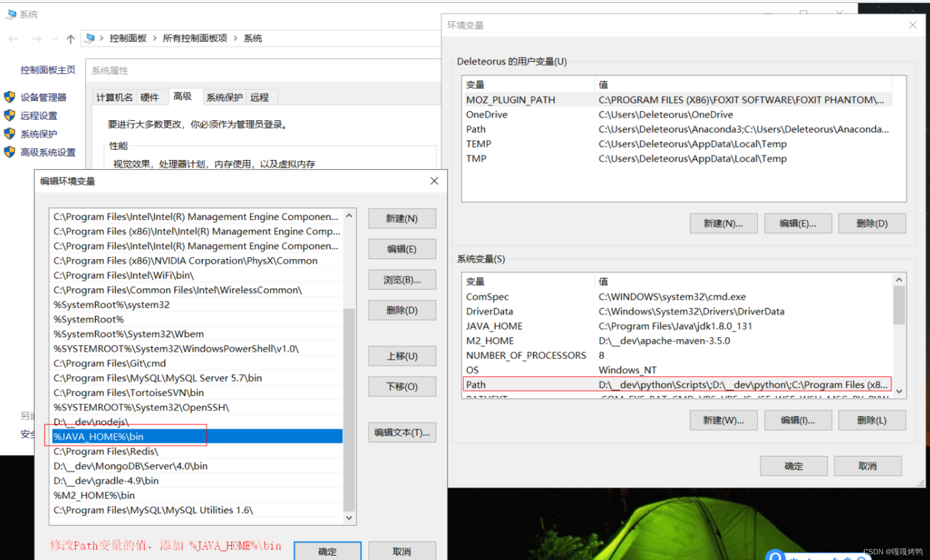Click the path list scroll up arrow
This screenshot has width=930, height=560.
pyautogui.click(x=349, y=216)
